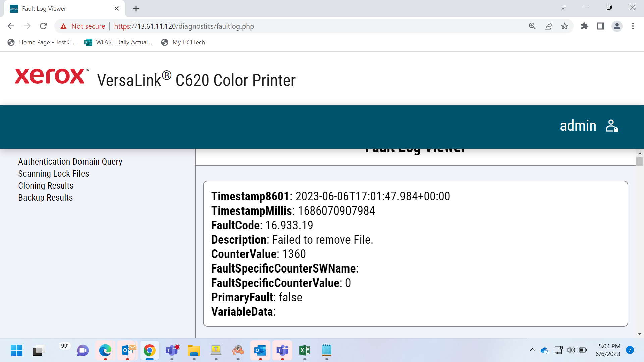Image resolution: width=644 pixels, height=362 pixels.
Task: Open Excel from the taskbar
Action: [305, 351]
